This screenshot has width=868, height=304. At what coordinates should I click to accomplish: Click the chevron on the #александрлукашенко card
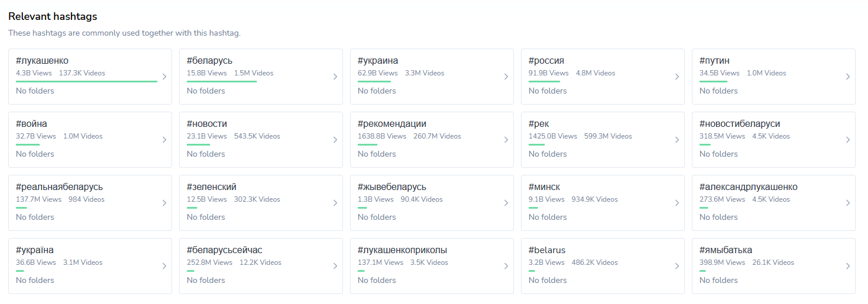848,203
